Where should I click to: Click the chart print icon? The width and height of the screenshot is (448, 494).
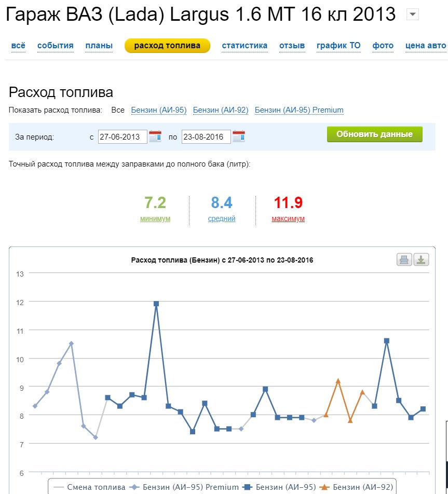pos(404,259)
